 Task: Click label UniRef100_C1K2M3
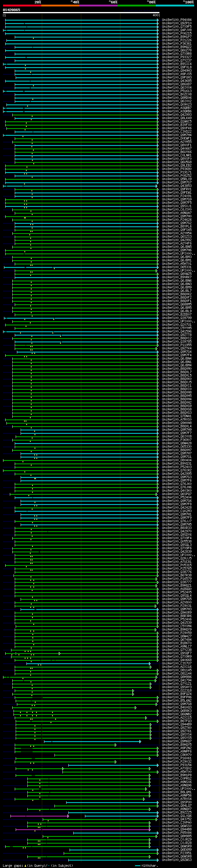tap(177, 511)
